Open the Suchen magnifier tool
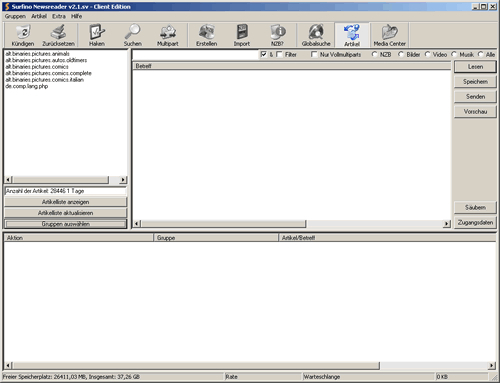 point(133,35)
